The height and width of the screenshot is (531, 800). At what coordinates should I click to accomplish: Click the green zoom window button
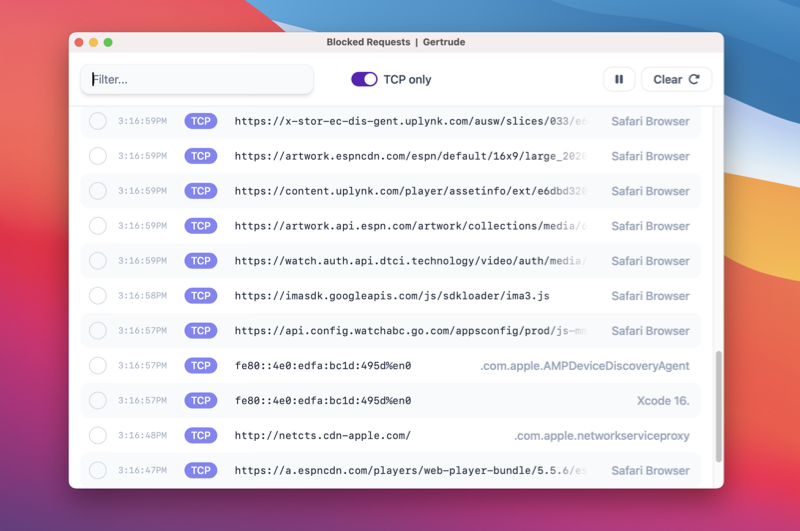click(108, 42)
